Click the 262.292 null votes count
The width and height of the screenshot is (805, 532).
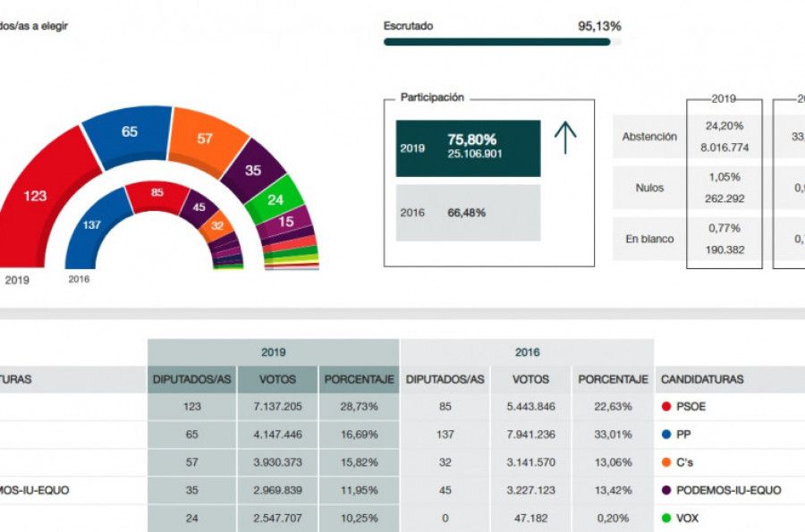[x=724, y=198]
